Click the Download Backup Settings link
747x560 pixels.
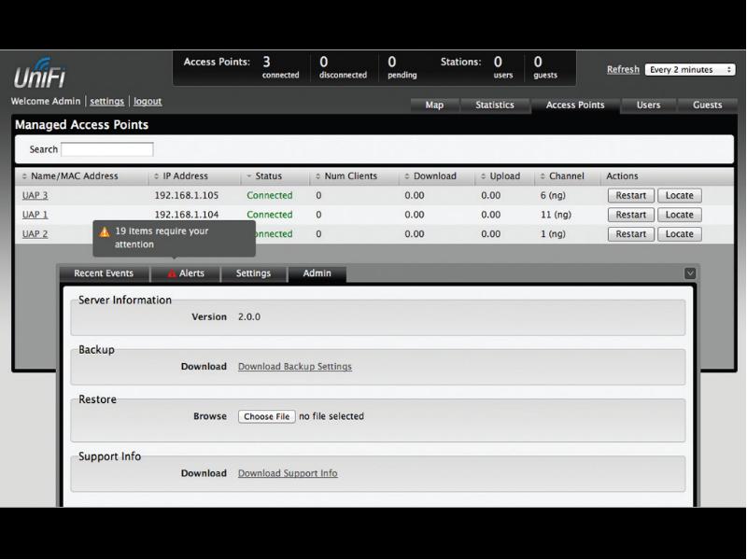(295, 366)
